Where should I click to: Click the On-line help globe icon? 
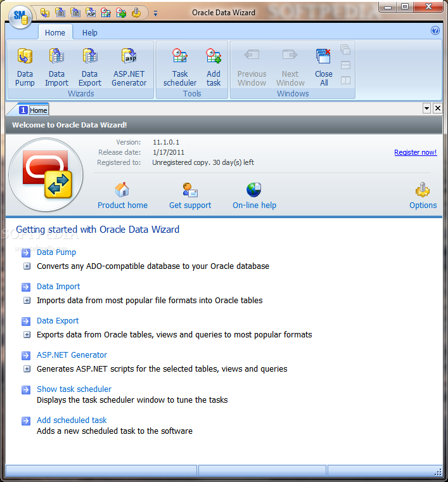254,190
